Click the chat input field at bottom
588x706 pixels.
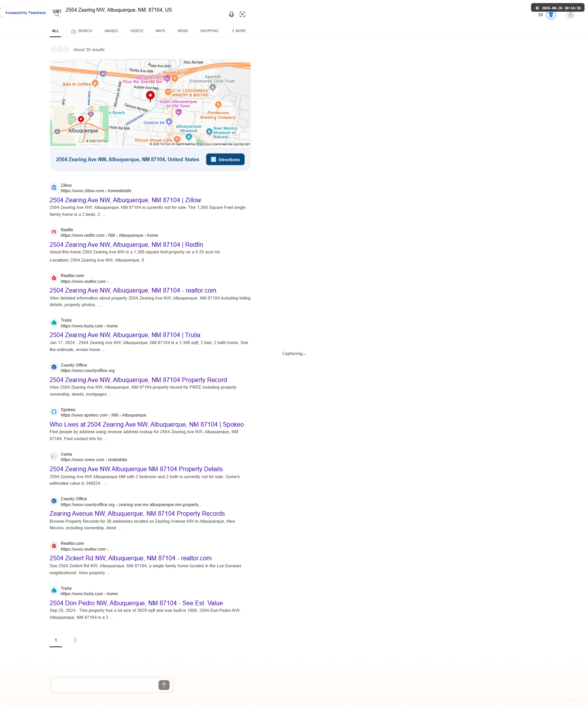coord(105,685)
